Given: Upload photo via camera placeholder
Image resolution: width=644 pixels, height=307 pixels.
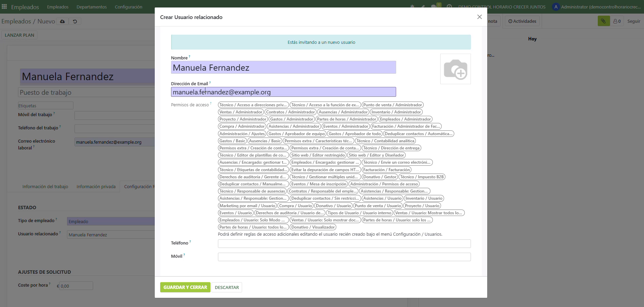Looking at the screenshot, I should tap(455, 69).
